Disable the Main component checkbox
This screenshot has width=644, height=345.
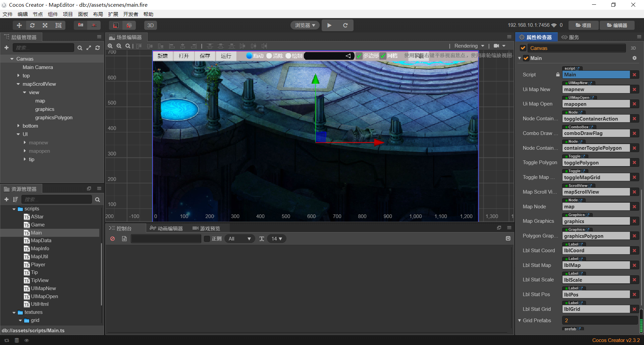click(526, 58)
